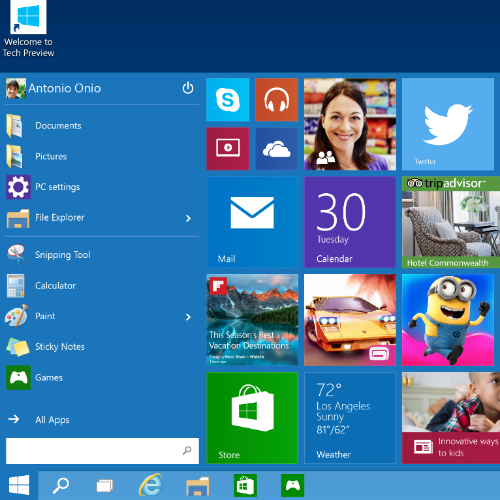Open the Weather tile for Los Angeles

click(350, 418)
